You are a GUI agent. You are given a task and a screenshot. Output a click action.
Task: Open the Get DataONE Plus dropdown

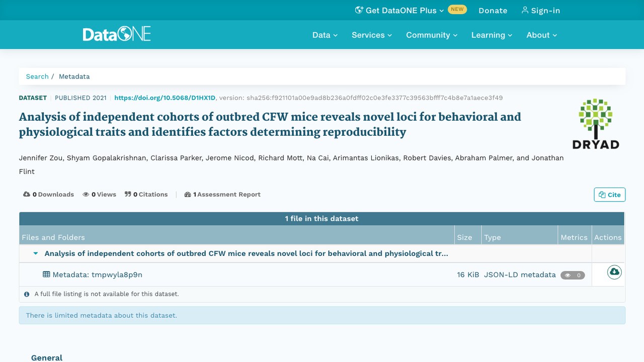pos(399,11)
